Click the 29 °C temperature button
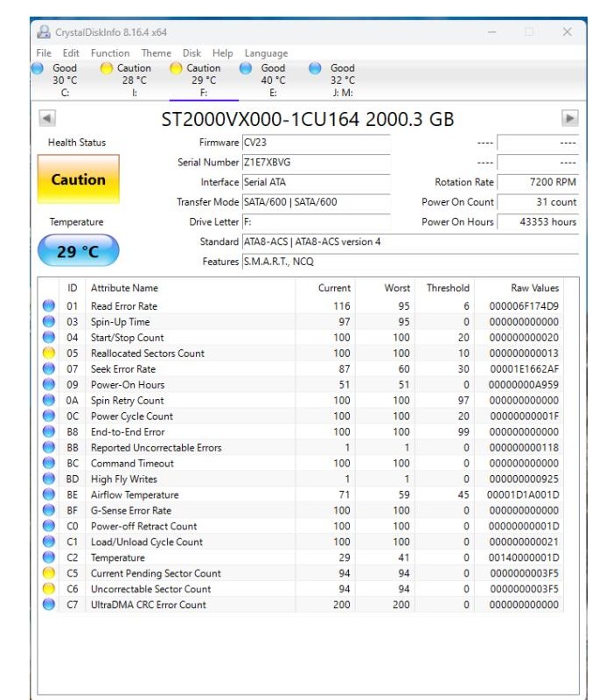Image resolution: width=592 pixels, height=700 pixels. (x=78, y=251)
